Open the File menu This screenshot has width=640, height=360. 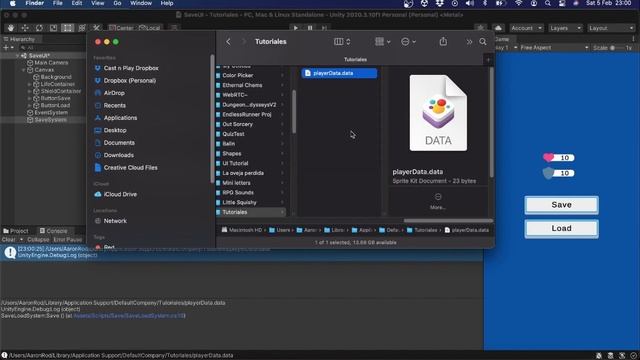click(58, 3)
